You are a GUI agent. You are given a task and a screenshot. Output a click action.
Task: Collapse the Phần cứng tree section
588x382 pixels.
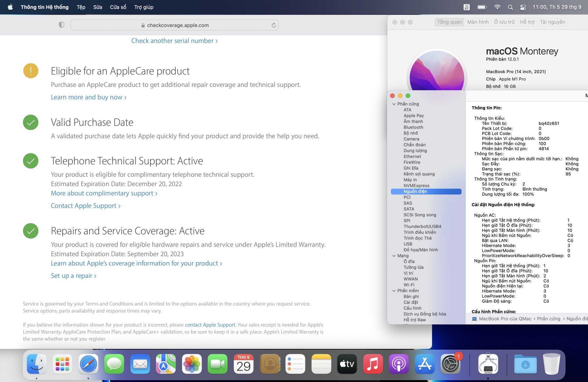(394, 104)
